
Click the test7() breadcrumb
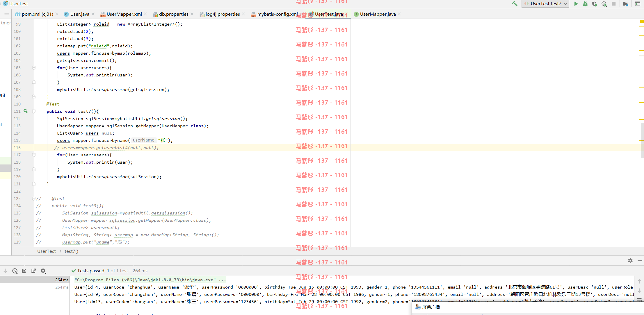pyautogui.click(x=71, y=251)
